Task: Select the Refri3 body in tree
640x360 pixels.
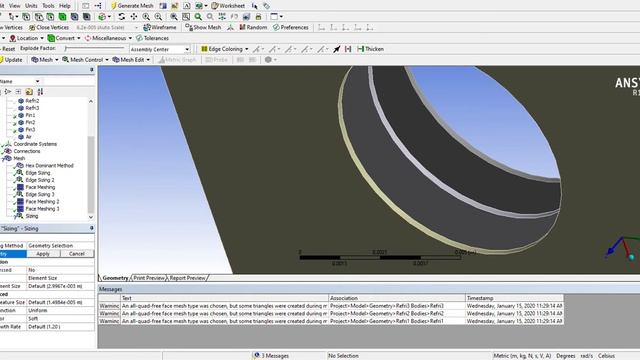Action: 32,108
